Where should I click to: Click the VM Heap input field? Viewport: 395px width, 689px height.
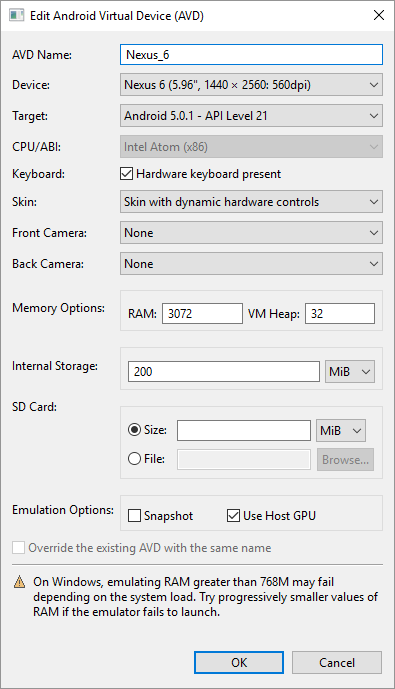click(340, 313)
